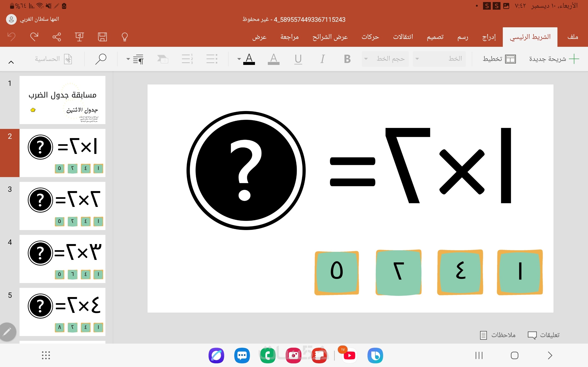The image size is (588, 367).
Task: Open the ملاحظات notes pane
Action: click(x=498, y=335)
